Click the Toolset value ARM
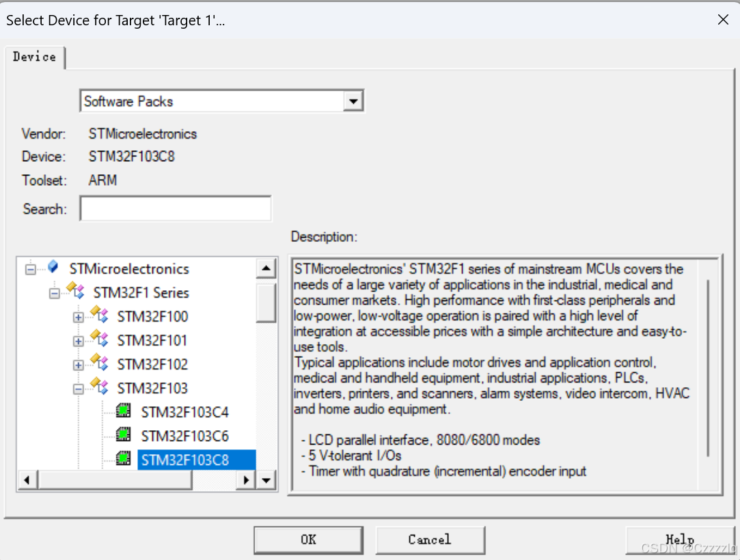Screen dimensions: 740x560 tap(102, 180)
